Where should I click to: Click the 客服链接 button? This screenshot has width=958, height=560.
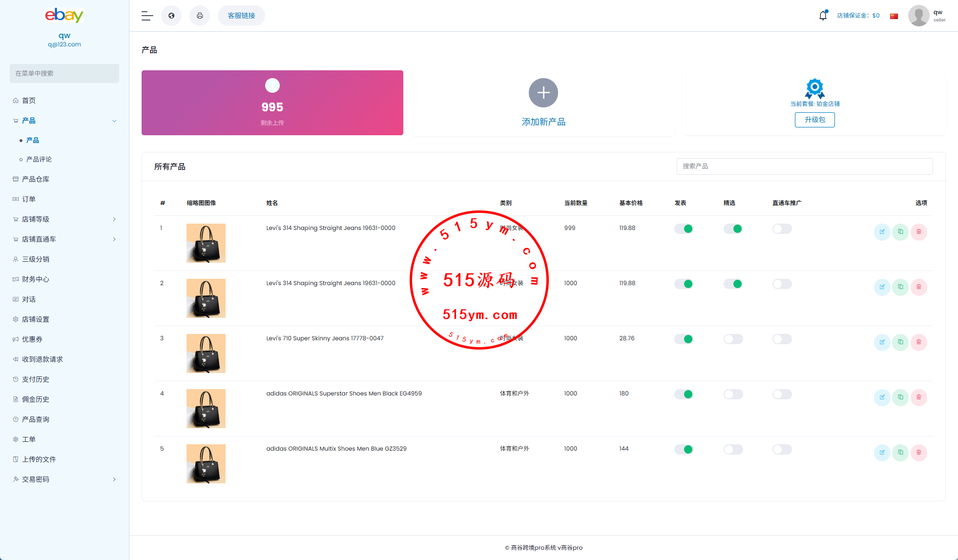(241, 16)
